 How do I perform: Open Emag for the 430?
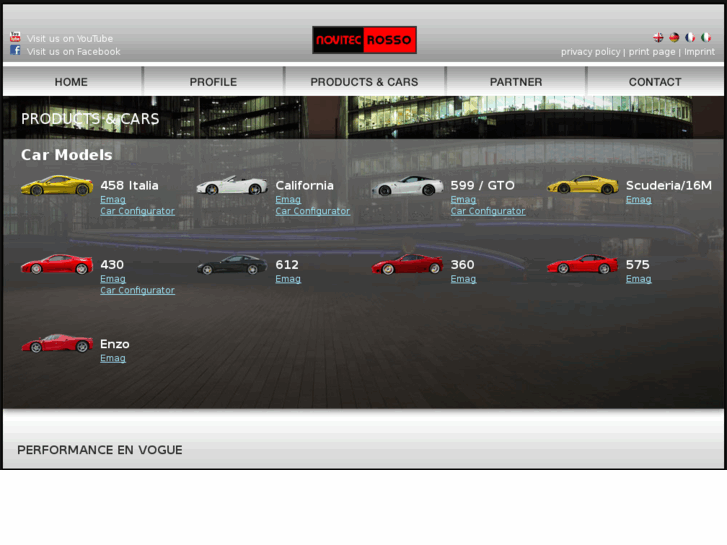pyautogui.click(x=113, y=279)
